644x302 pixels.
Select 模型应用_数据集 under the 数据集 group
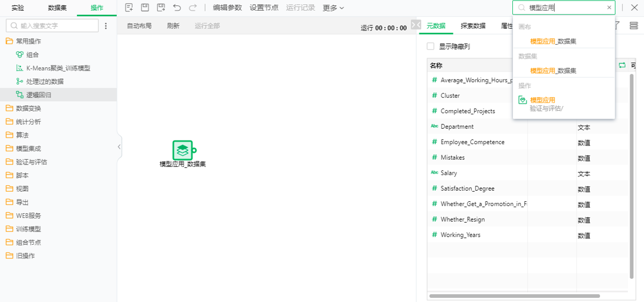pyautogui.click(x=553, y=71)
